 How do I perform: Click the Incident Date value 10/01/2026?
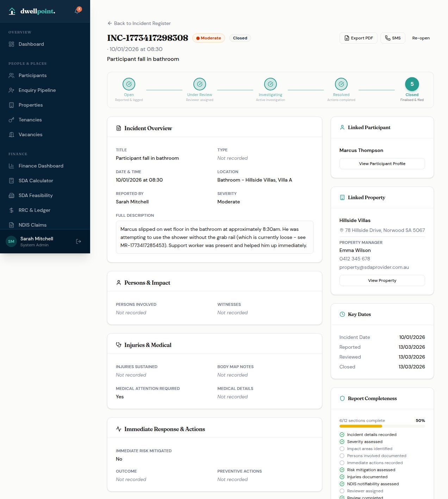pos(412,337)
